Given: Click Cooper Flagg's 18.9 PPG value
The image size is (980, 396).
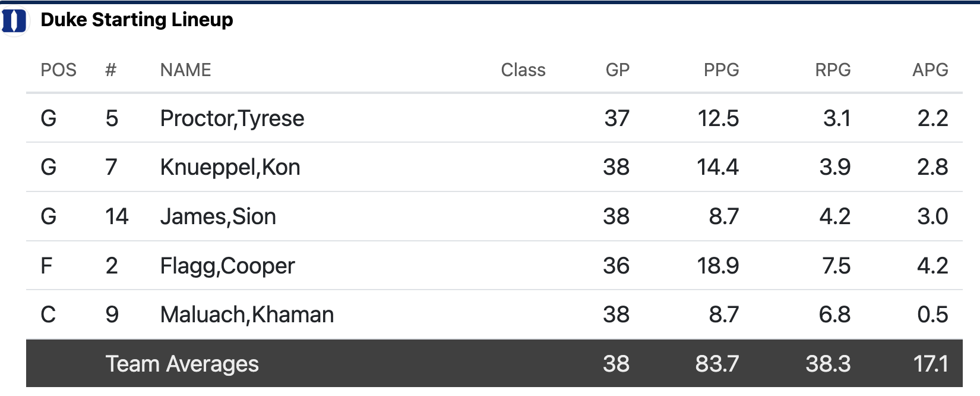Looking at the screenshot, I should [x=717, y=266].
